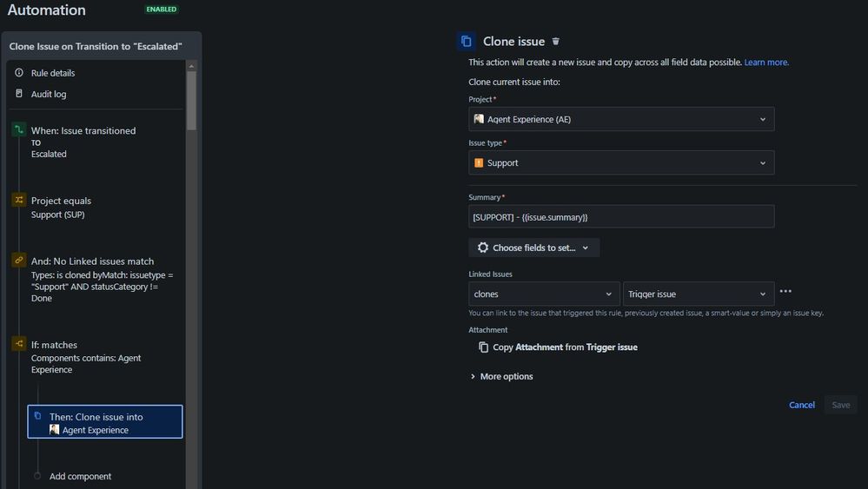Image resolution: width=868 pixels, height=489 pixels.
Task: Click the gear icon in Choose fields button
Action: tap(483, 248)
